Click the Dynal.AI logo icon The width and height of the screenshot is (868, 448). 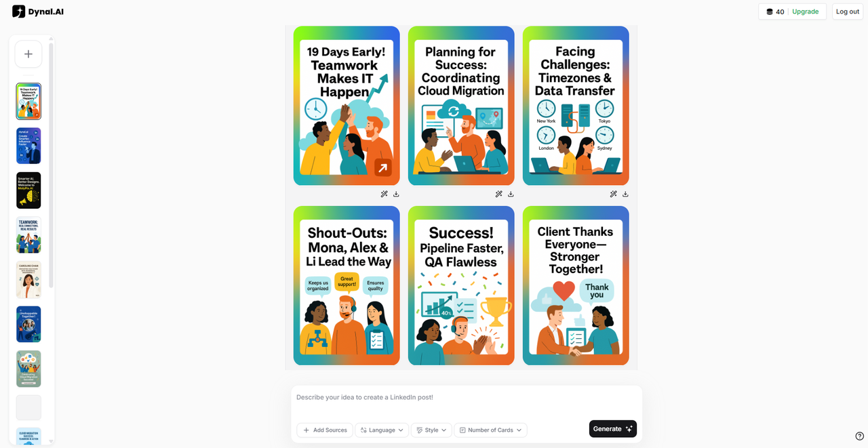[18, 12]
